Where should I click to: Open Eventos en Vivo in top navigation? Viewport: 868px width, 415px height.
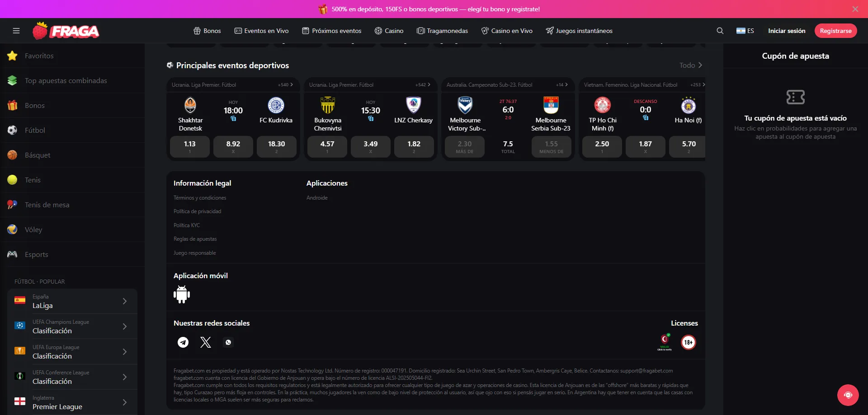(x=262, y=31)
